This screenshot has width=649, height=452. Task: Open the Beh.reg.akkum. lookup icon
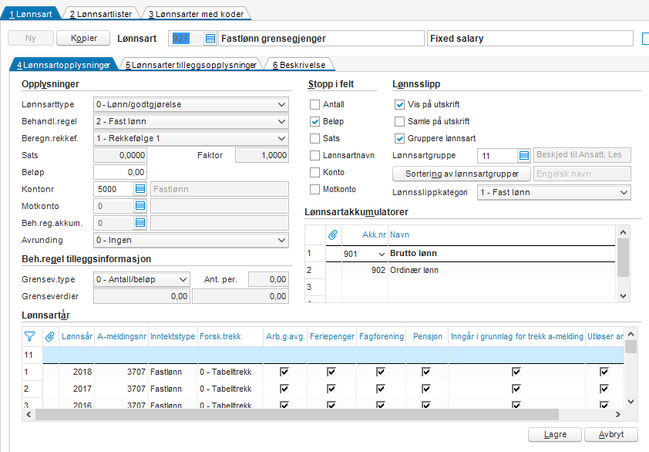(140, 222)
